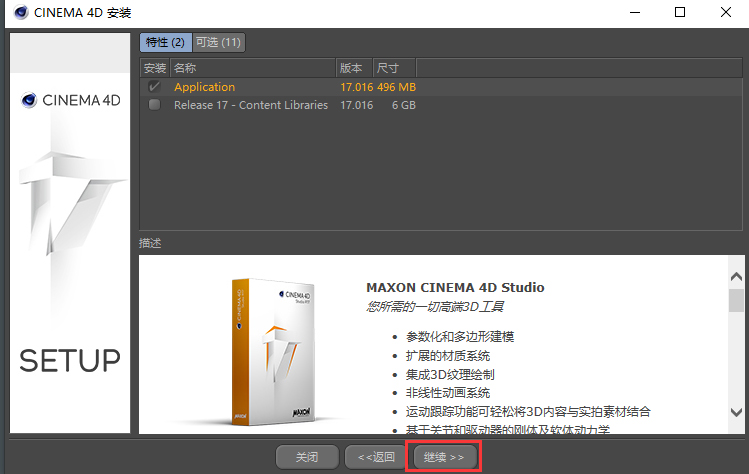Viewport: 749px width, 474px height.
Task: Click the 6 GB size value
Action: [404, 105]
